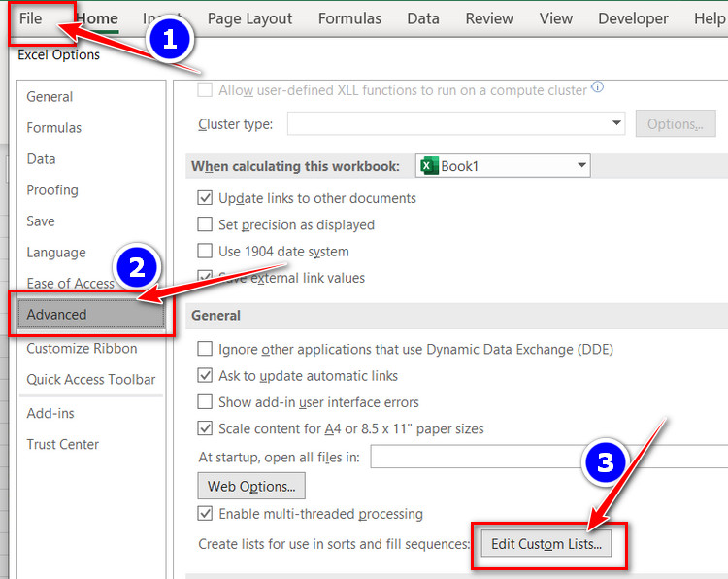Screen dimensions: 728x579
Task: Open the Review ribbon tab
Action: pyautogui.click(x=489, y=18)
